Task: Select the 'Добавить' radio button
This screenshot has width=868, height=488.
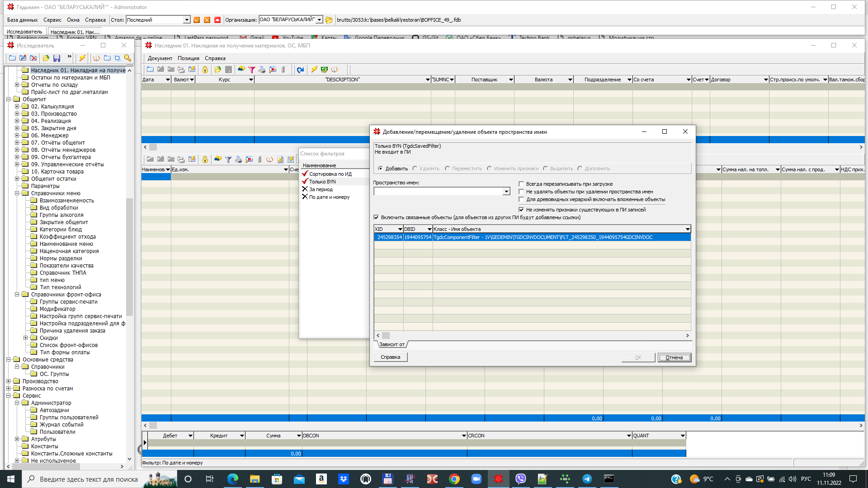Action: (380, 169)
